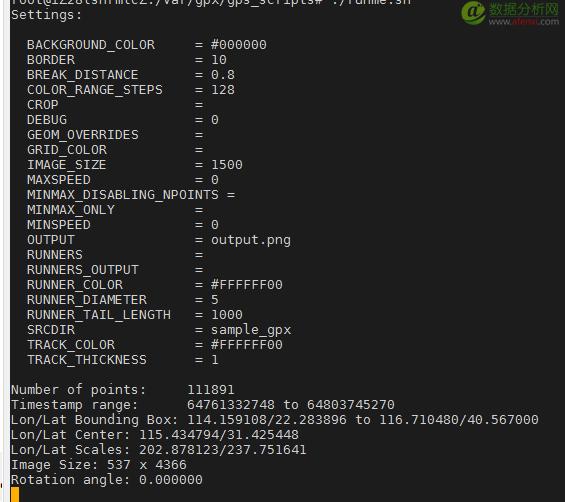The image size is (565, 502).
Task: Click the TRACK_THICKNESS label
Action: point(87,360)
